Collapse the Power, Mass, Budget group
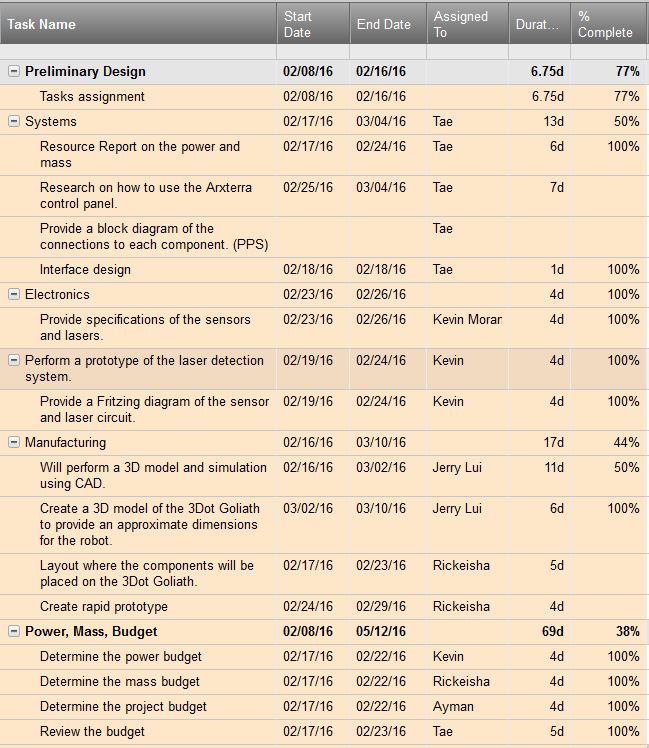This screenshot has height=748, width=649. tap(14, 631)
